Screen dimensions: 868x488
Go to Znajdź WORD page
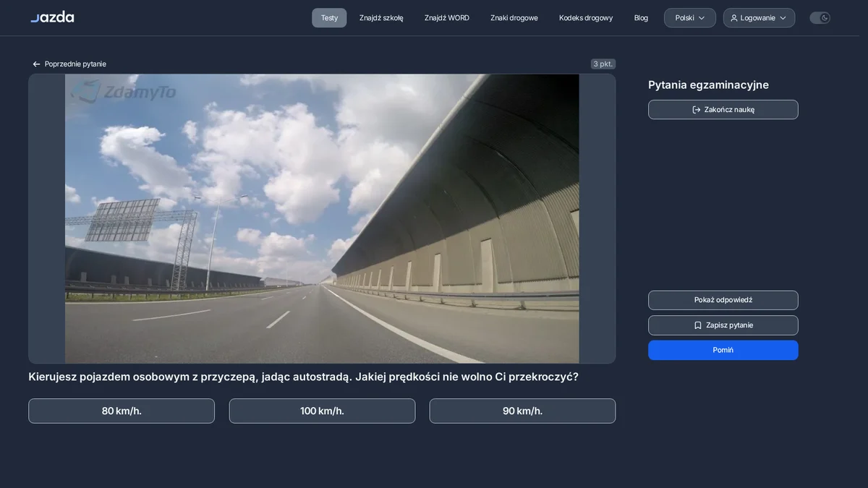[x=447, y=18]
